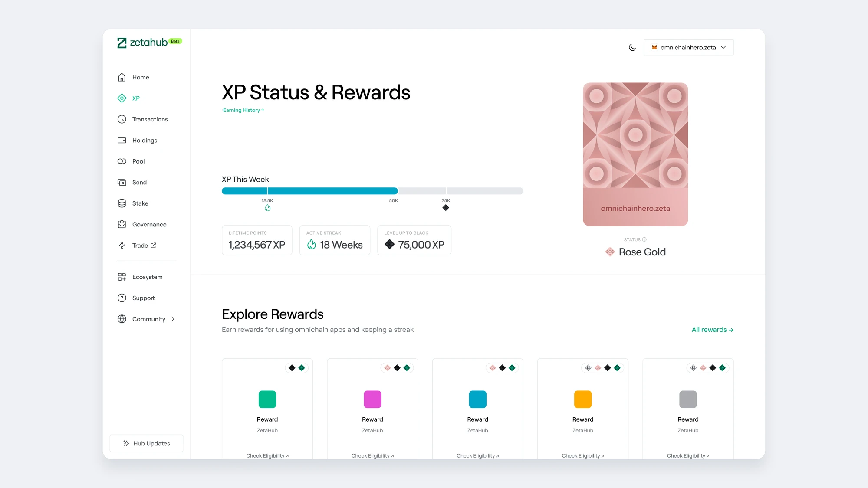Click the Home sidebar navigation icon
The width and height of the screenshot is (868, 488).
pyautogui.click(x=122, y=77)
